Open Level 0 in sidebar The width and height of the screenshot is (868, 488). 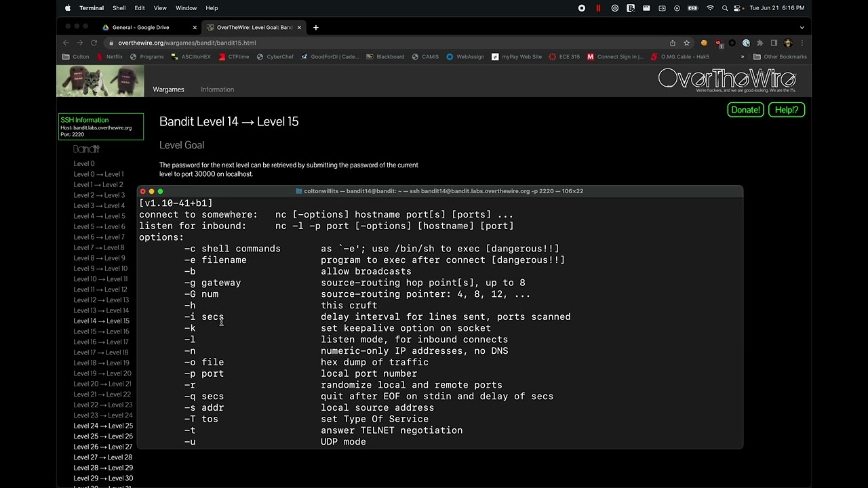(84, 163)
